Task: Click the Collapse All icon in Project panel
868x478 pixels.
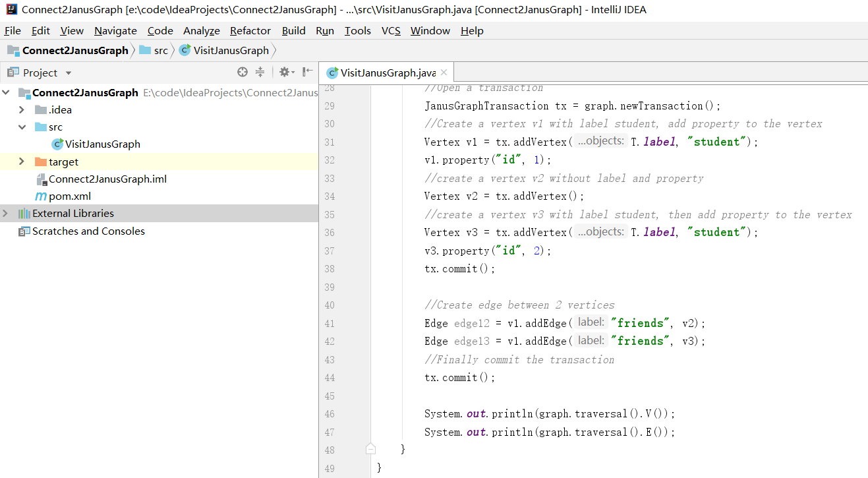Action: click(260, 73)
